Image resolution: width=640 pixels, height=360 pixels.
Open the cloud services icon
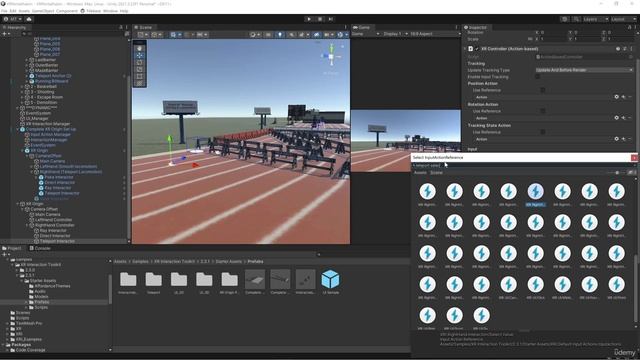click(x=29, y=19)
